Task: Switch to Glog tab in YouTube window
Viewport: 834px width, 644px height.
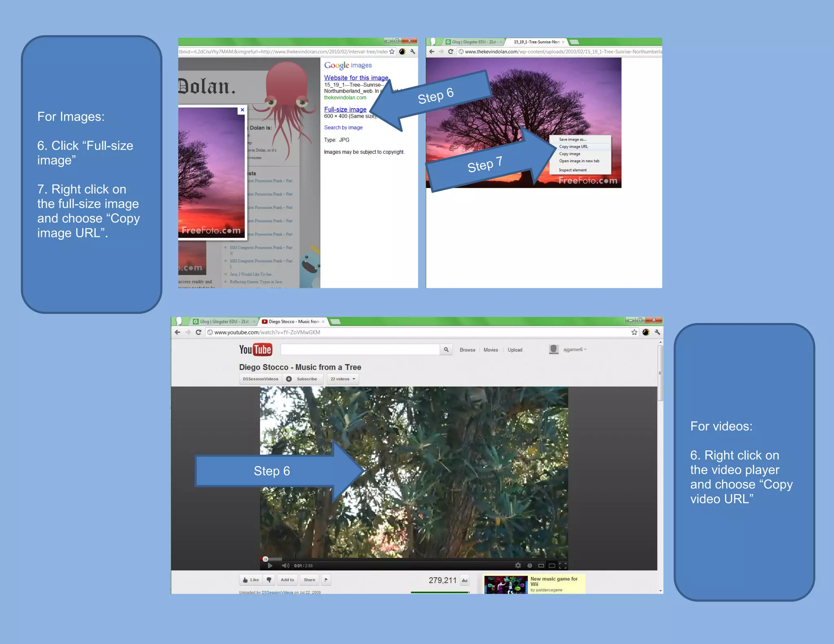Action: pos(224,321)
